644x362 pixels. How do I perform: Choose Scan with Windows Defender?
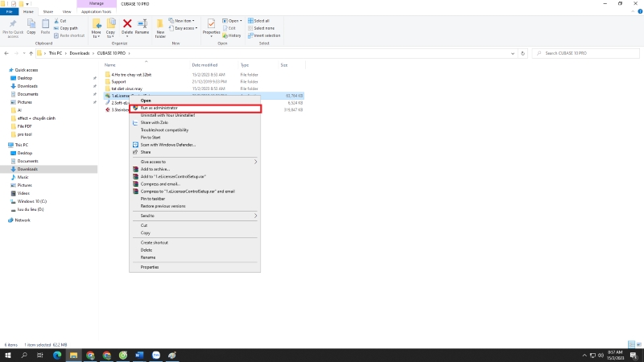(x=195, y=145)
